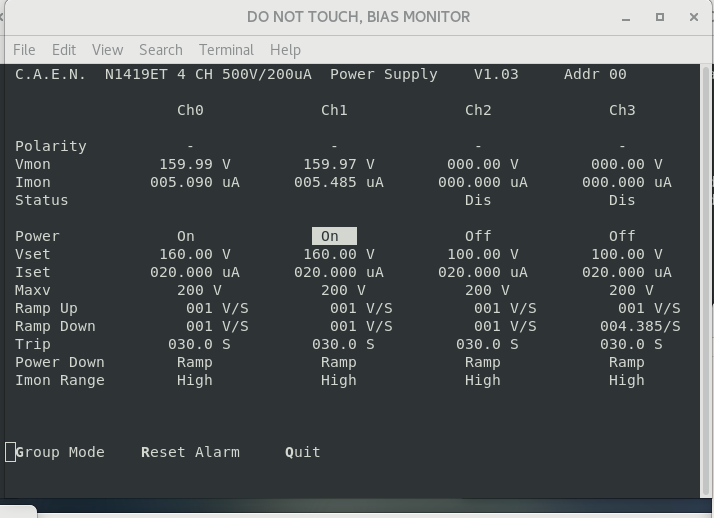Viewport: 714px width, 518px height.
Task: Click the V1.03 version text
Action: (x=496, y=74)
